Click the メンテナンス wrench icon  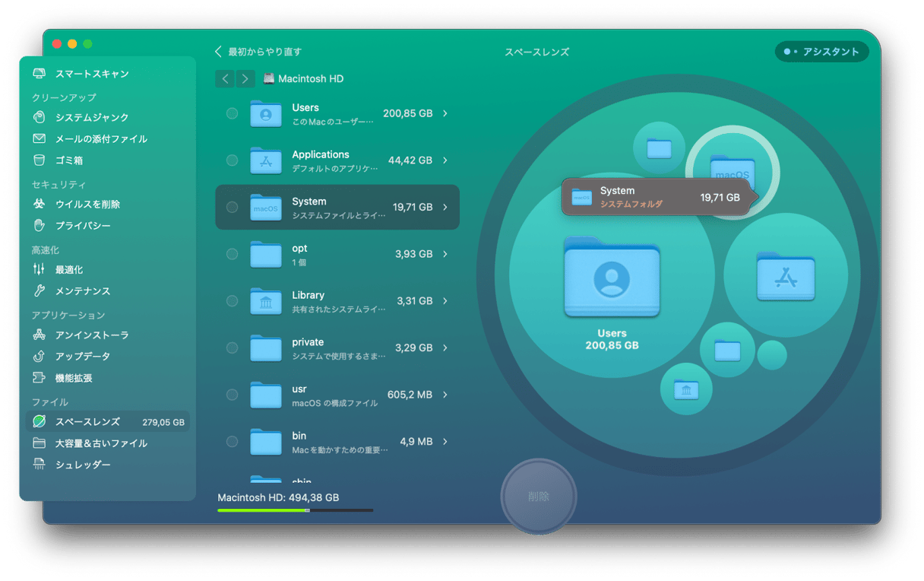(x=39, y=290)
